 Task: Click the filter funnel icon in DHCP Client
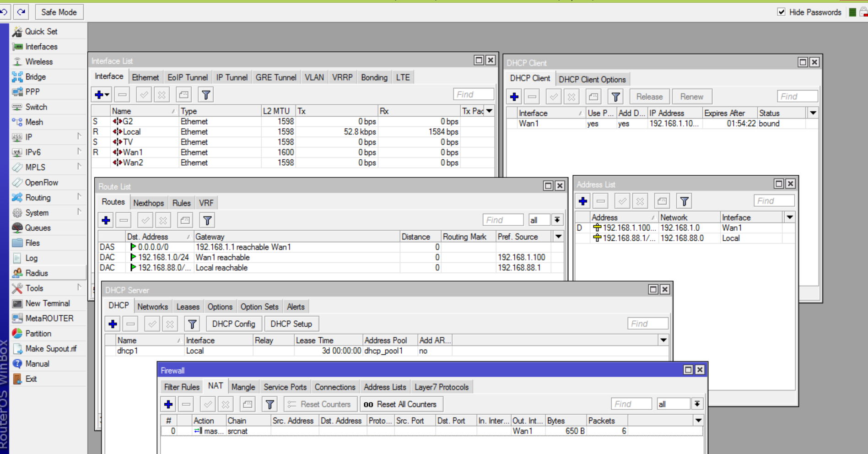(x=615, y=97)
